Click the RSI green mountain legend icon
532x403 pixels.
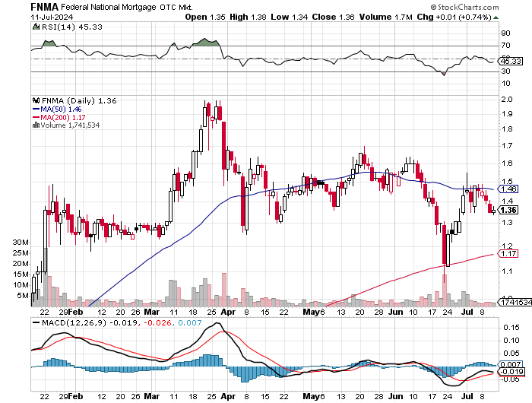point(36,27)
